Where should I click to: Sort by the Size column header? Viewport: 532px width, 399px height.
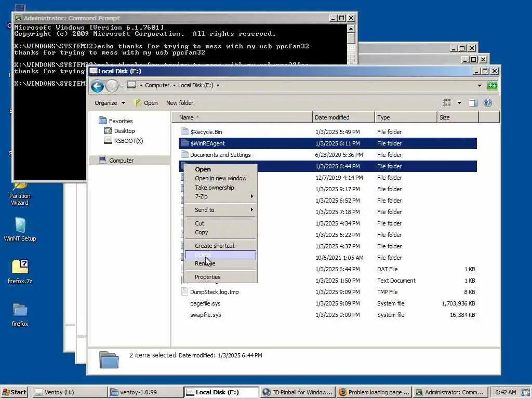(x=458, y=117)
